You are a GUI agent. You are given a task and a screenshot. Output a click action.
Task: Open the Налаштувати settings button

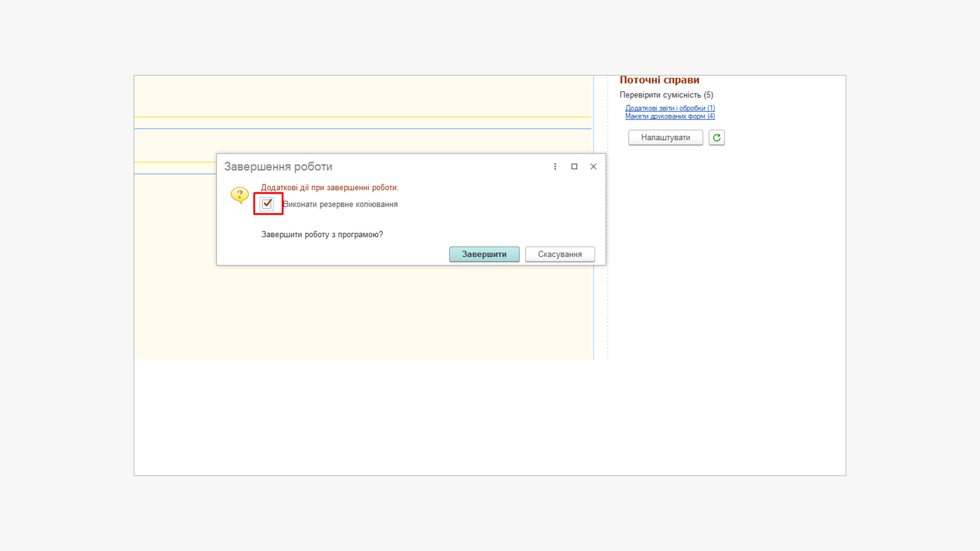665,138
